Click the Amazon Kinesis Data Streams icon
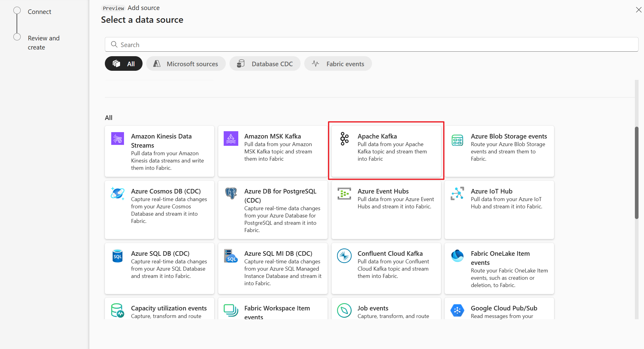 click(118, 137)
